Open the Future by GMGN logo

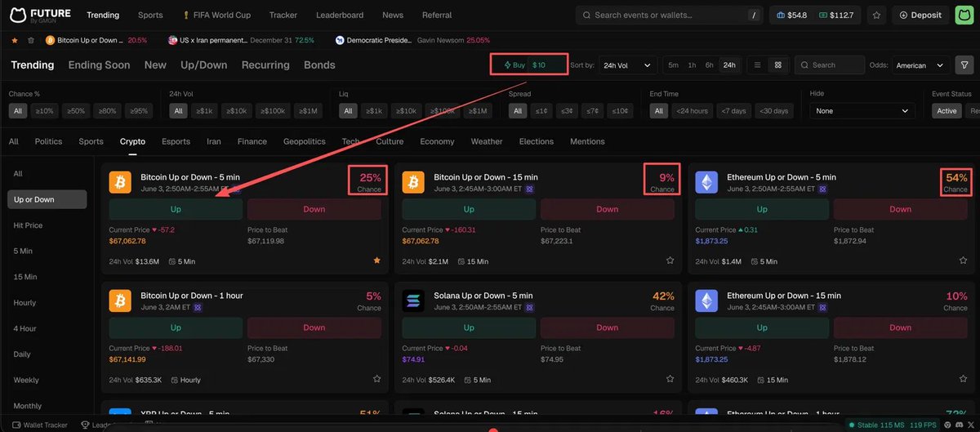pyautogui.click(x=42, y=15)
